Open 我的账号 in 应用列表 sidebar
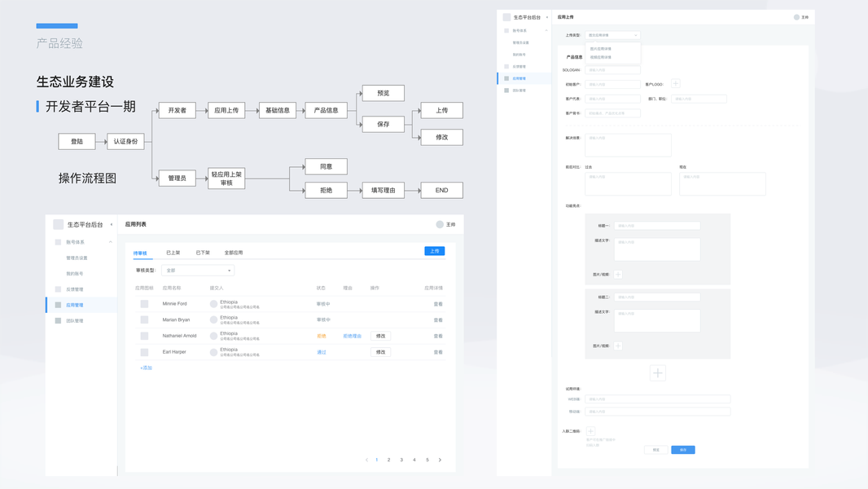Screen dimensions: 868x489 click(75, 274)
